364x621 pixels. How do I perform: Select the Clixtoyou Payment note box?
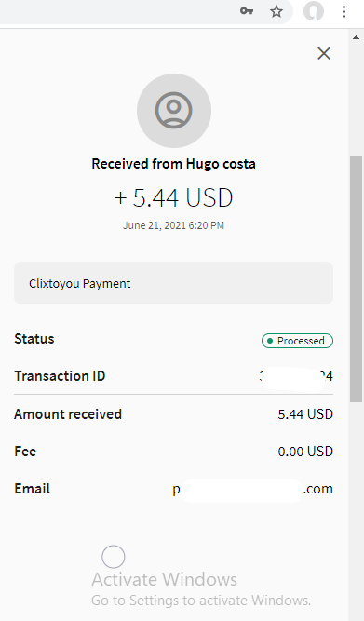pyautogui.click(x=173, y=283)
